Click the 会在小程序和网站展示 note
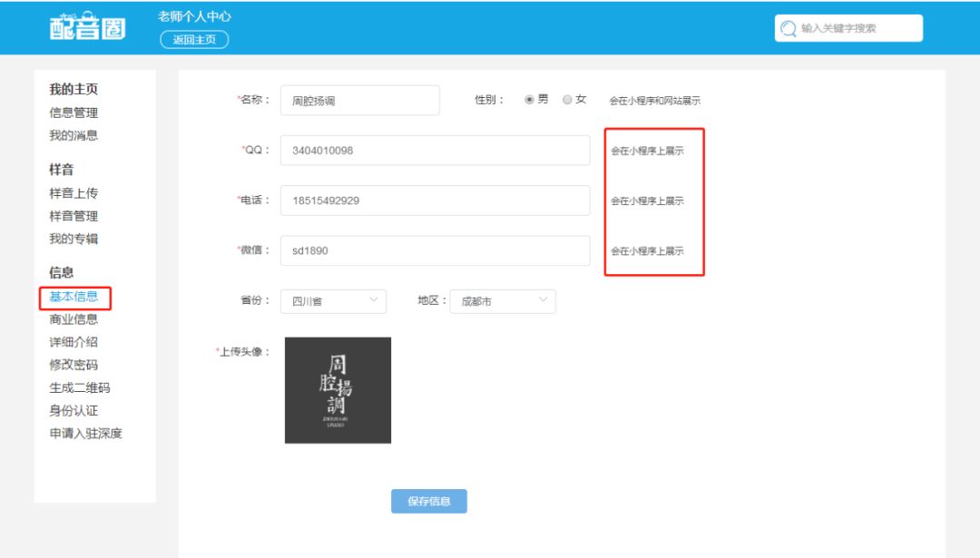Image resolution: width=980 pixels, height=558 pixels. point(655,101)
